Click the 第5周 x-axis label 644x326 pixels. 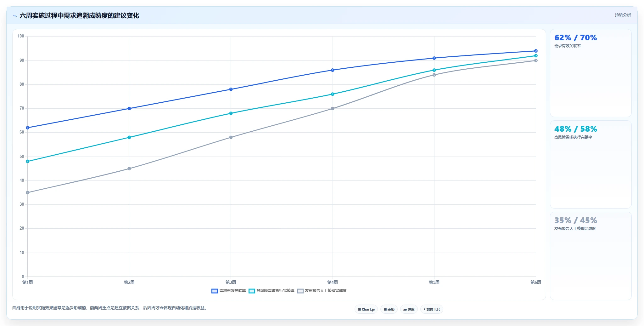[434, 282]
